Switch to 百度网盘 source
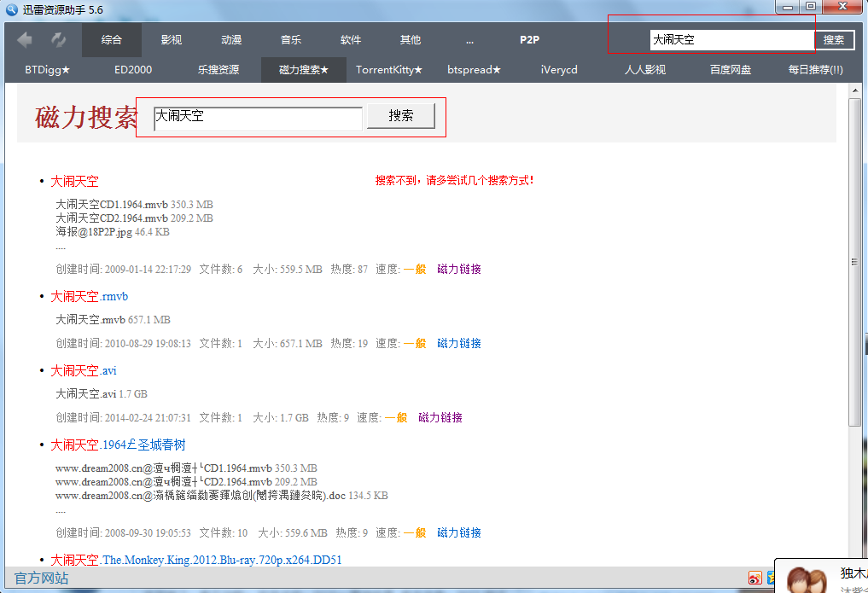 click(730, 70)
